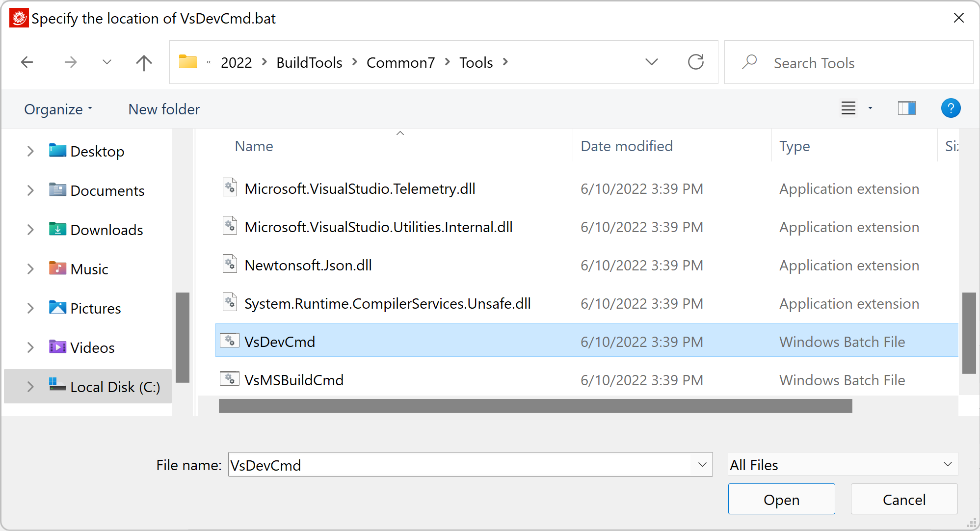Click the Cancel button
This screenshot has width=980, height=531.
click(904, 500)
